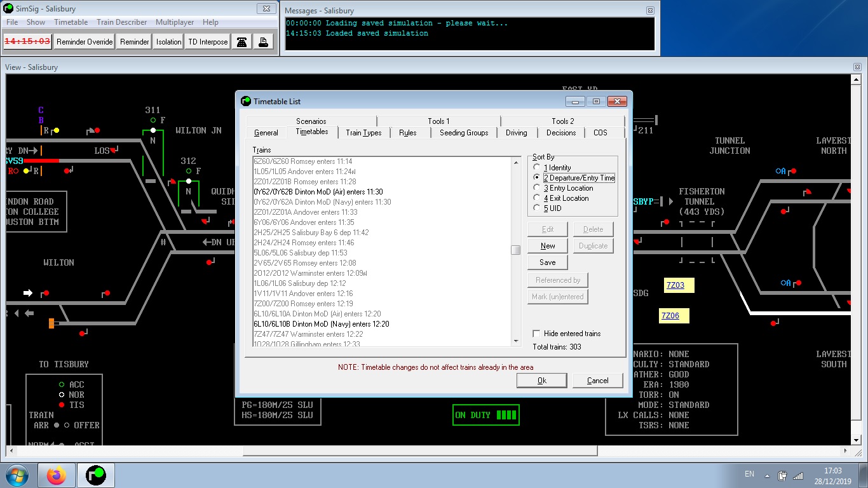
Task: Select sort by 2 Departure/Entry Time
Action: 574,178
